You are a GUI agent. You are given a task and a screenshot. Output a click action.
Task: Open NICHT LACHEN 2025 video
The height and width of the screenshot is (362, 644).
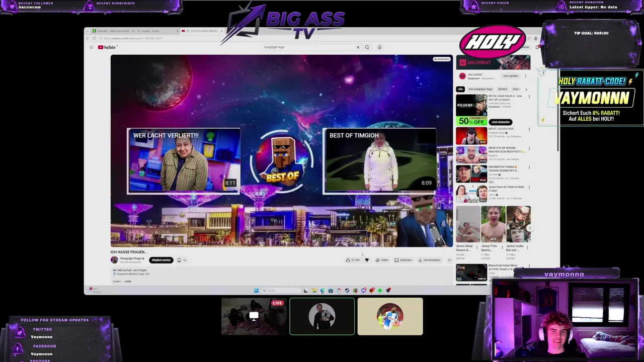(471, 136)
